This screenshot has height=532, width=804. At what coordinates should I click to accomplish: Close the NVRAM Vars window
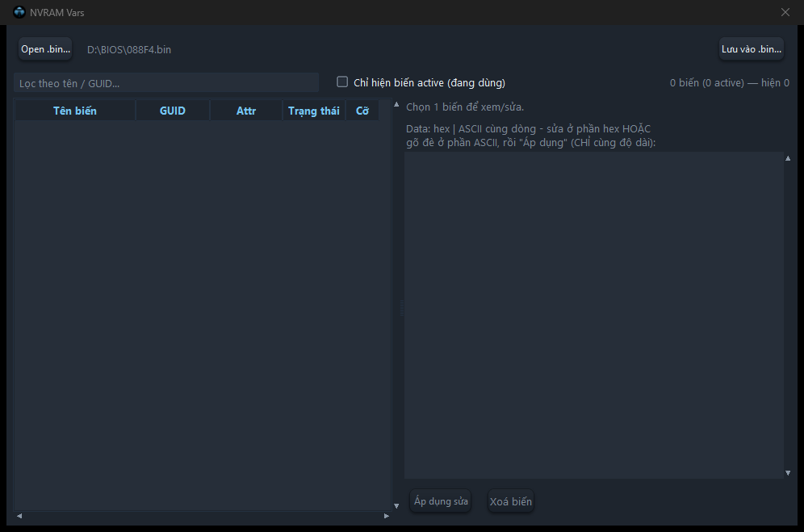point(785,12)
